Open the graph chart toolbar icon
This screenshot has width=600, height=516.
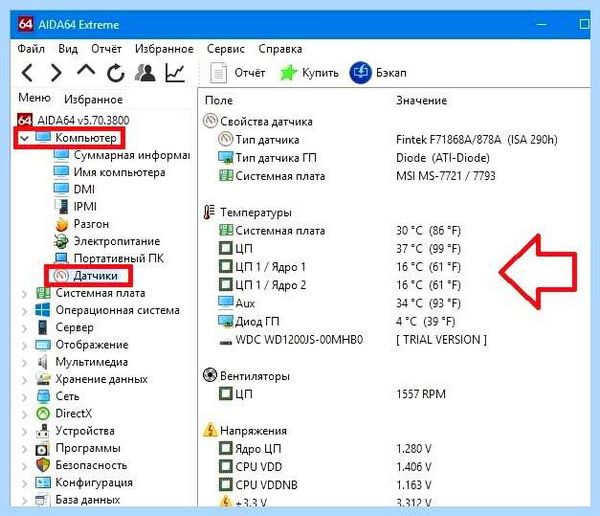[175, 72]
